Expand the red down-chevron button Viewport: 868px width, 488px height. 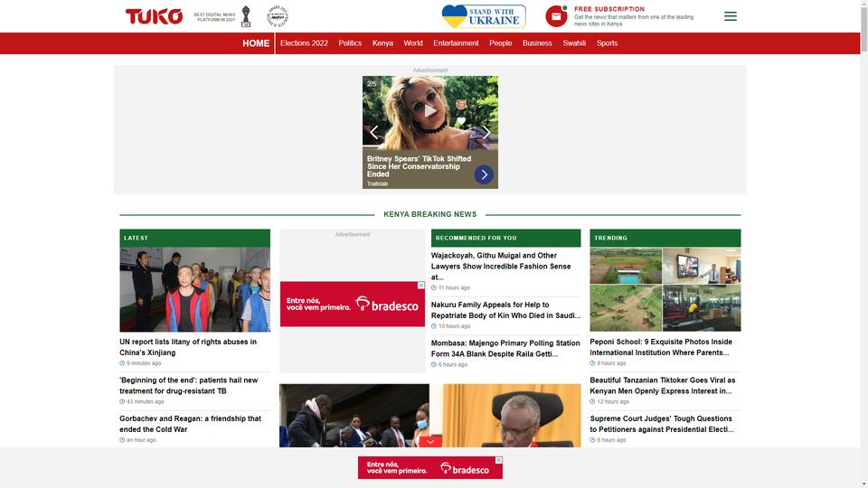click(x=430, y=442)
